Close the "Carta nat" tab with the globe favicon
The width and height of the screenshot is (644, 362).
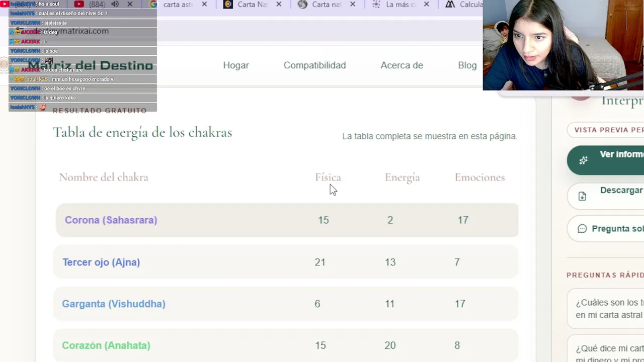[x=353, y=5]
